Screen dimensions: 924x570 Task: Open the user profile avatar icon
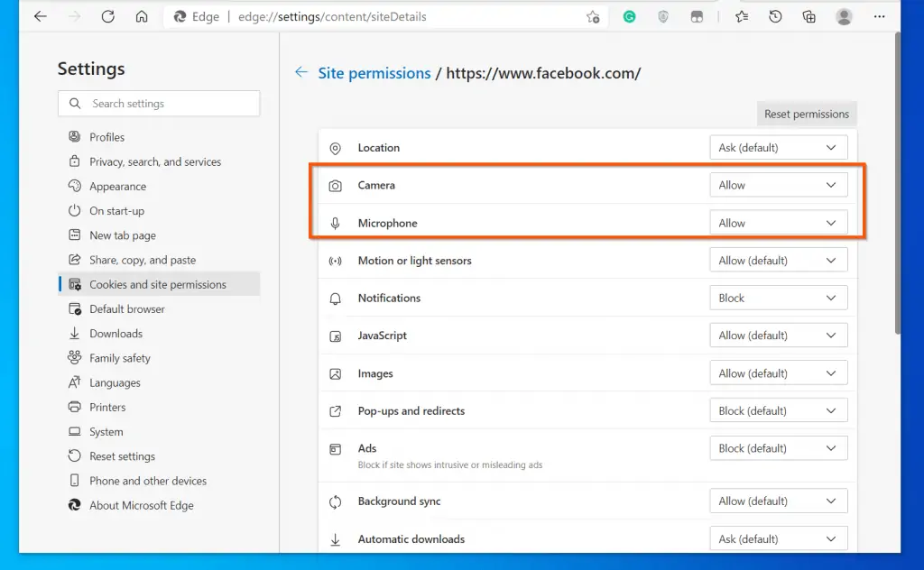844,17
